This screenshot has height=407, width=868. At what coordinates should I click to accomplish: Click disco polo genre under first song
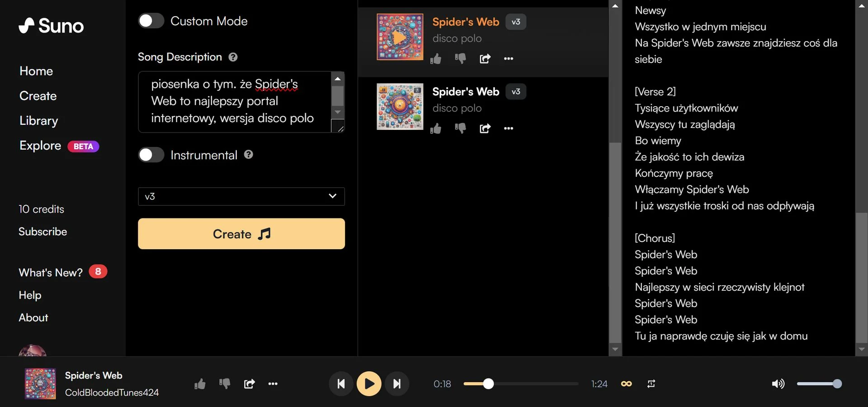[x=457, y=38]
